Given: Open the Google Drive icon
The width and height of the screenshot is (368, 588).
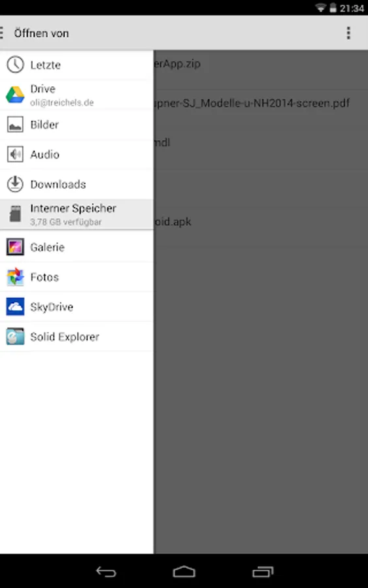Looking at the screenshot, I should tap(15, 95).
